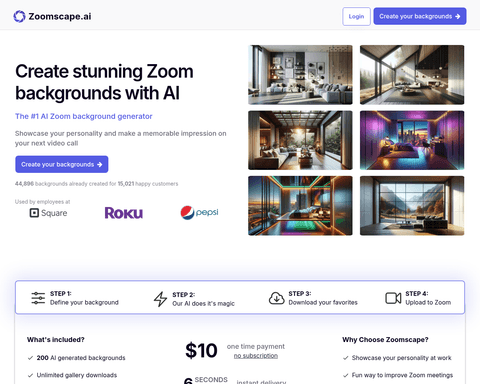Click 'Used by employees at' label
This screenshot has width=480, height=384.
42,202
